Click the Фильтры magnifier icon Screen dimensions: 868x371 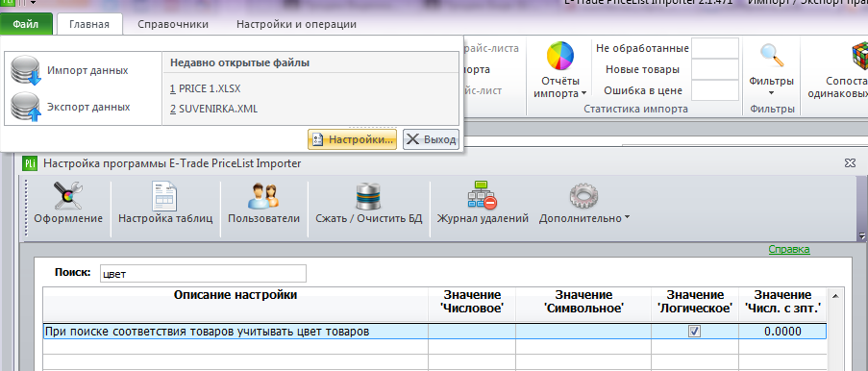pyautogui.click(x=771, y=56)
